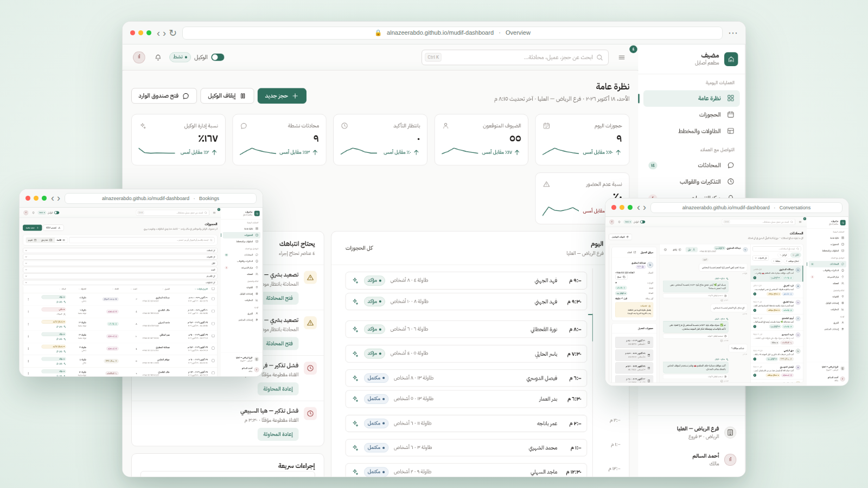
Task: Toggle the الوكيل switch in Bookings window
Action: [57, 213]
